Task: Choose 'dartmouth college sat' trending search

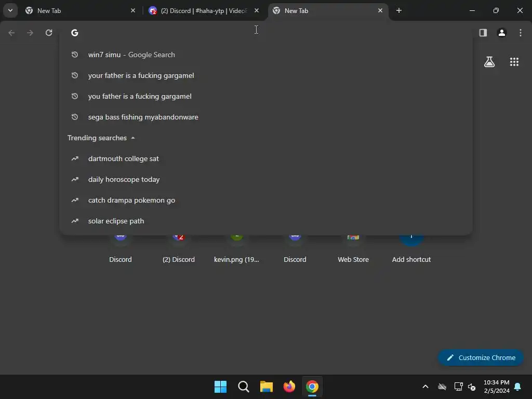Action: coord(266,158)
